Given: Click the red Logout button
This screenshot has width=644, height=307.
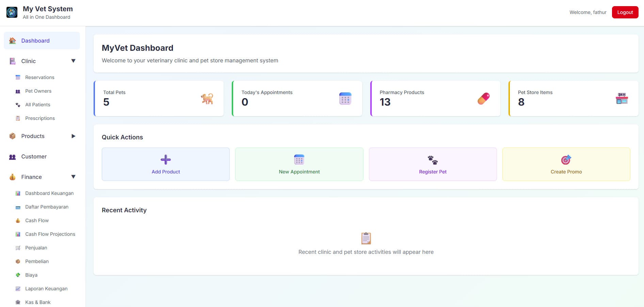Looking at the screenshot, I should [625, 12].
